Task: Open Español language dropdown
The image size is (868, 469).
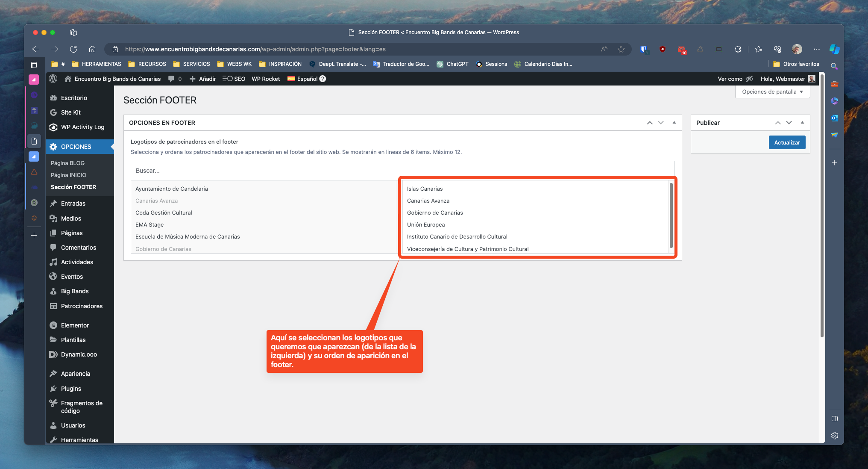Action: pos(306,79)
